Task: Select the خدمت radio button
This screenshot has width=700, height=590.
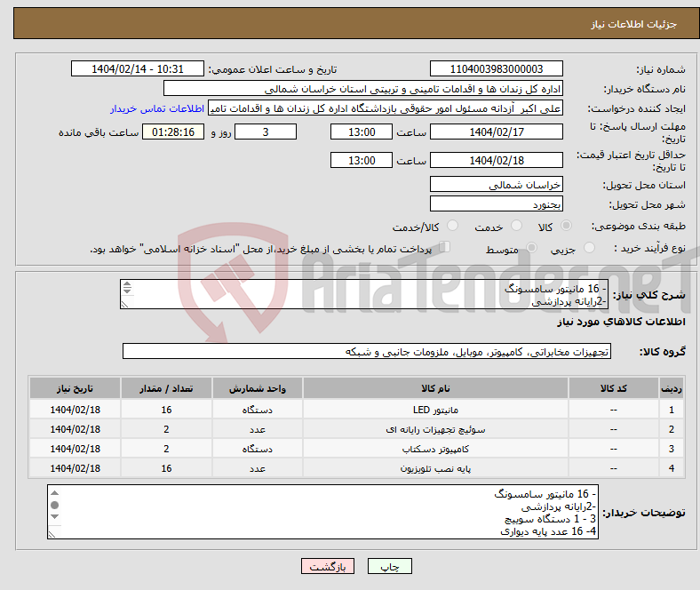Action: (x=516, y=226)
